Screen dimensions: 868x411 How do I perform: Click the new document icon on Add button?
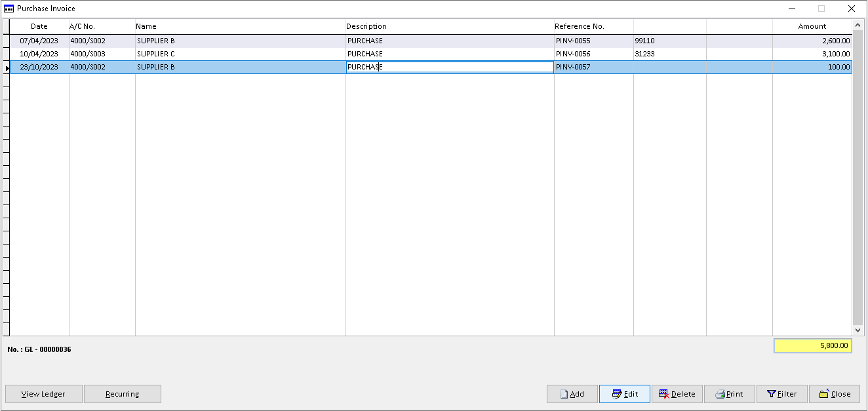[564, 394]
